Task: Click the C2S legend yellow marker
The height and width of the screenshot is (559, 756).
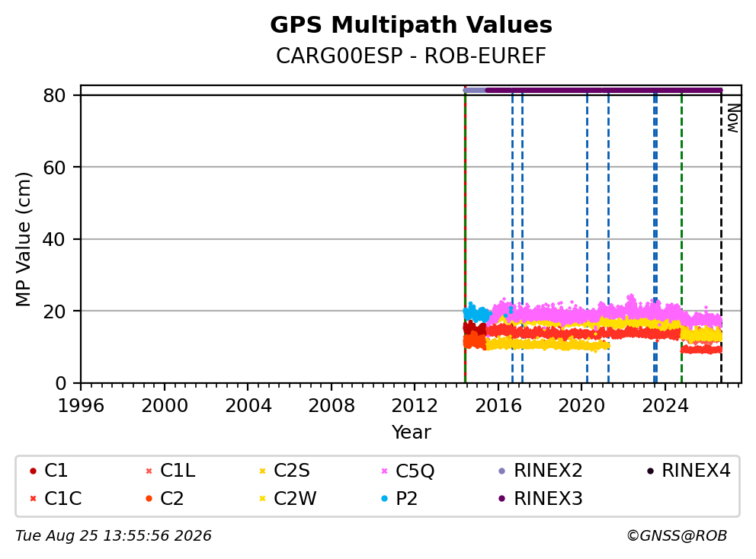Action: [262, 471]
